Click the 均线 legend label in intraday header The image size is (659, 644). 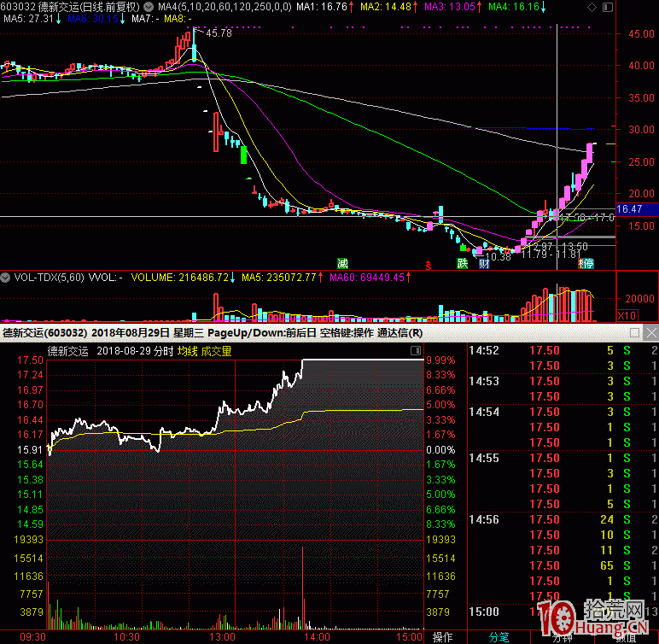pos(188,351)
